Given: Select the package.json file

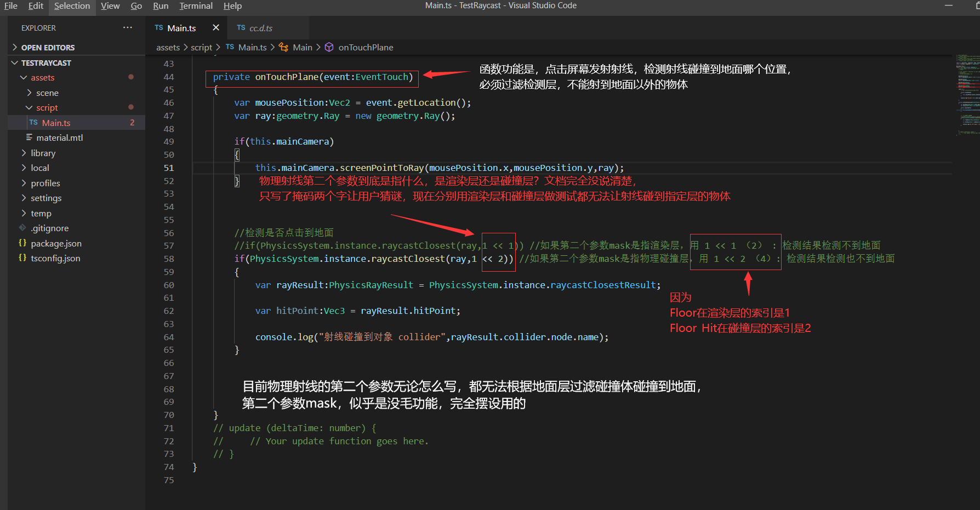Looking at the screenshot, I should click(56, 243).
